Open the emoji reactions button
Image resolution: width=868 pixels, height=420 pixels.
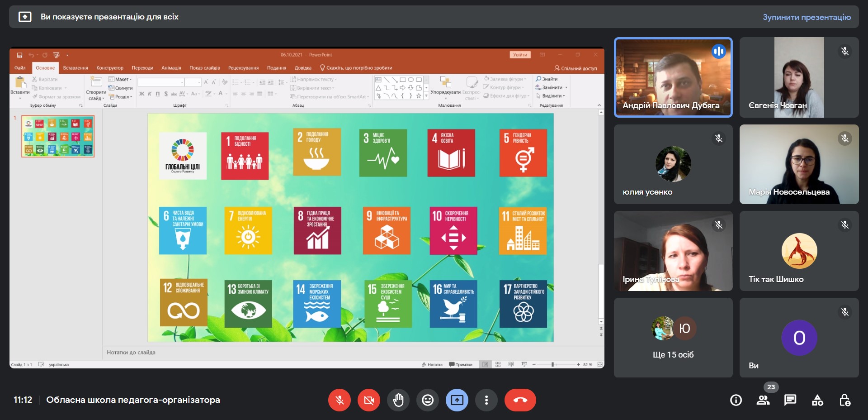click(428, 400)
